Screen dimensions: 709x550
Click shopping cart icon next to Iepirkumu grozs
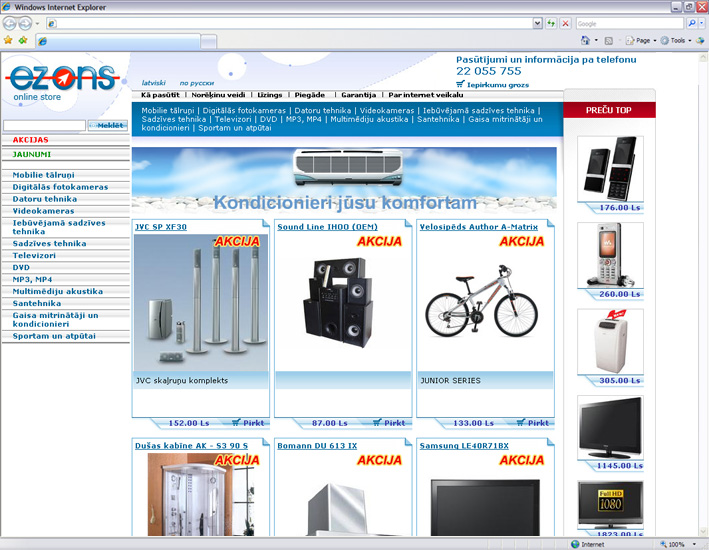(x=460, y=84)
